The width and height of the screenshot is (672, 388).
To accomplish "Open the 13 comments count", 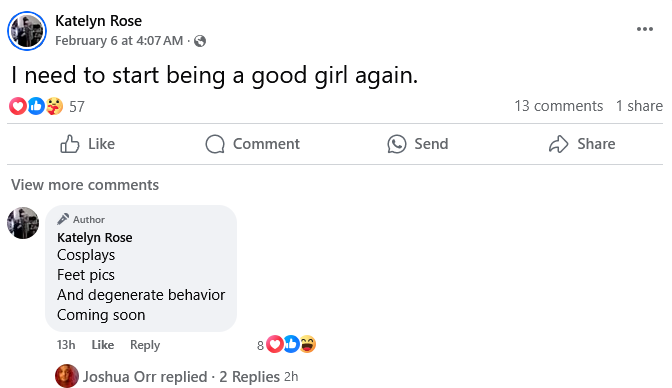I will [558, 106].
